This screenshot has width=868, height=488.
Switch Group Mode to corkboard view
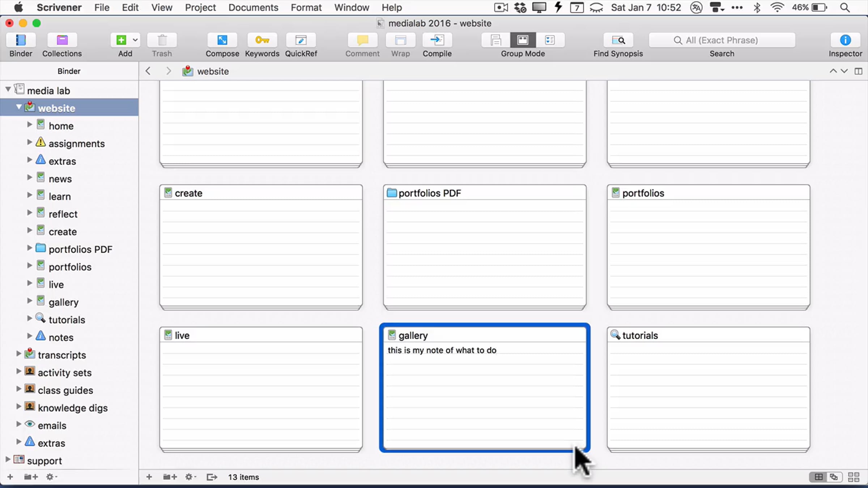click(x=523, y=40)
